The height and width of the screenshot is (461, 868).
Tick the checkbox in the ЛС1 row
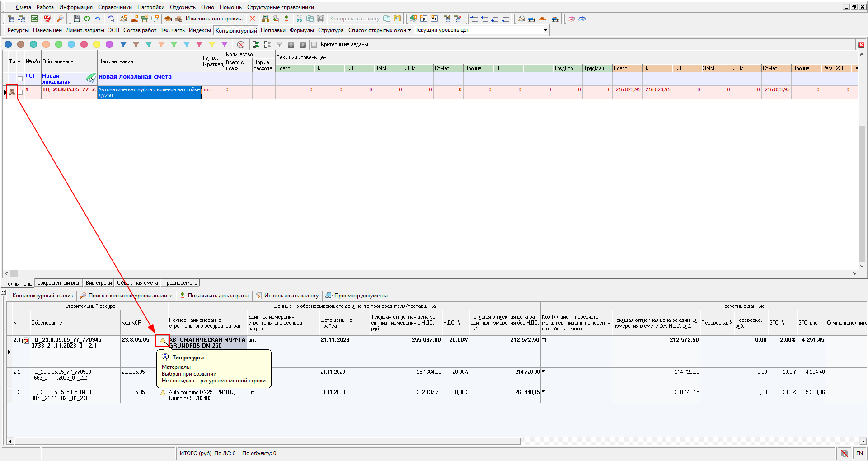pos(20,79)
